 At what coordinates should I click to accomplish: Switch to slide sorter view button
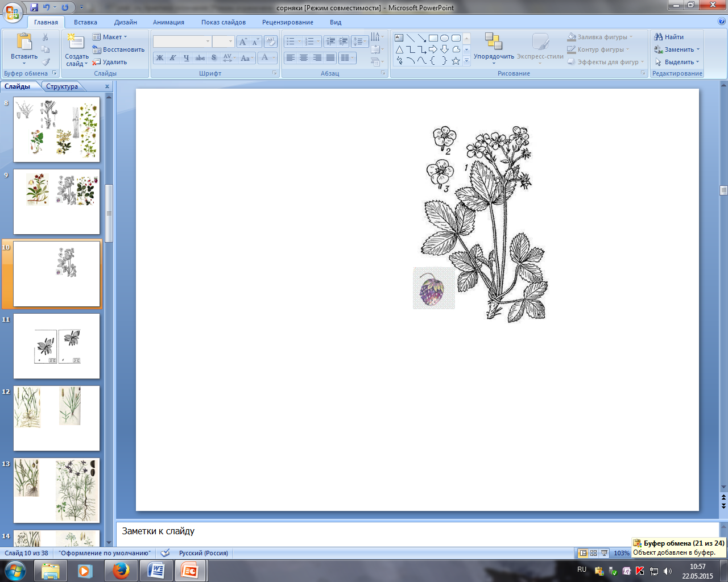pyautogui.click(x=593, y=553)
